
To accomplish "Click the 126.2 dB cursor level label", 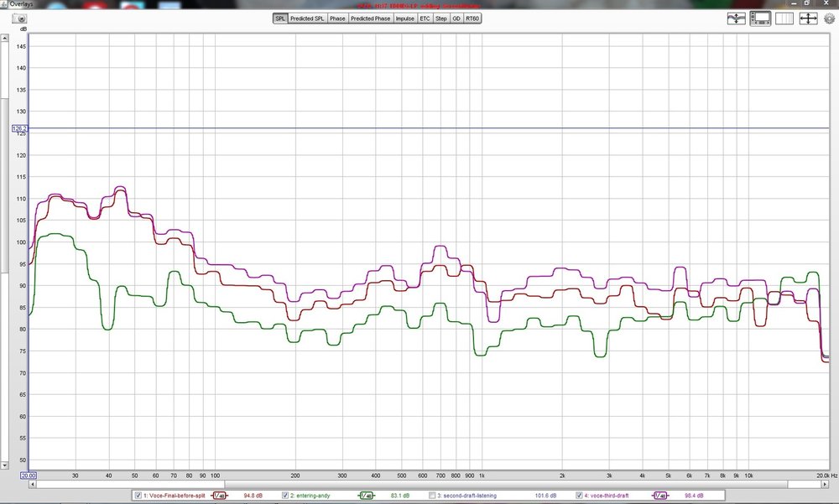I will 19,128.
